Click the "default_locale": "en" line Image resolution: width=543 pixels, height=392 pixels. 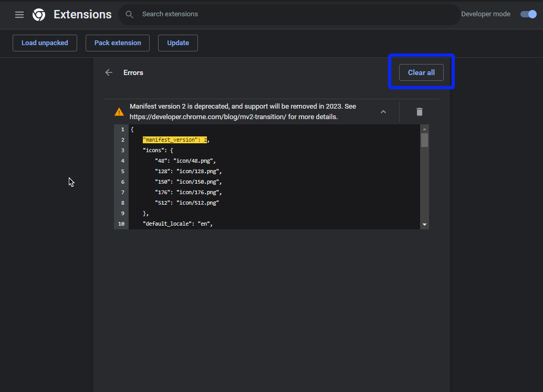pyautogui.click(x=177, y=224)
